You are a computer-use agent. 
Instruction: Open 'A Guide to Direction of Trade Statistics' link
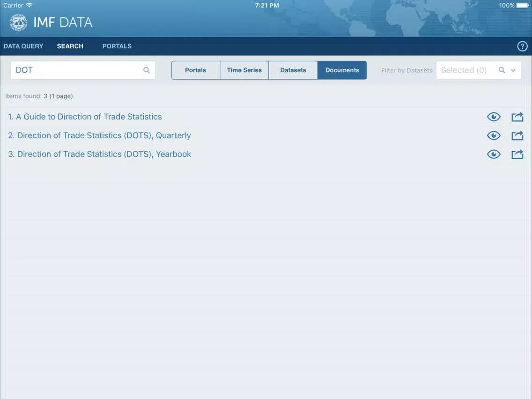coord(85,117)
